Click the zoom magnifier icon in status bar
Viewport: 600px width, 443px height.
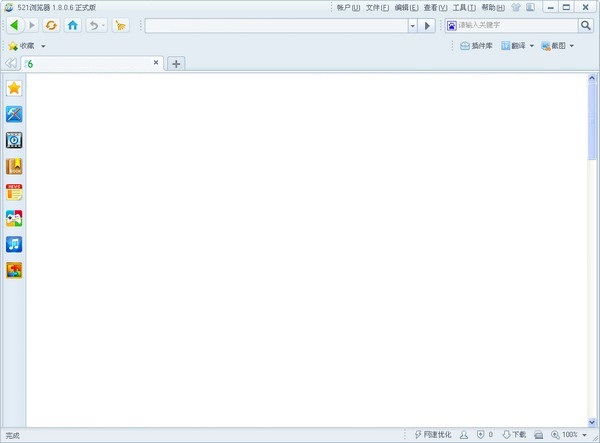[x=555, y=435]
